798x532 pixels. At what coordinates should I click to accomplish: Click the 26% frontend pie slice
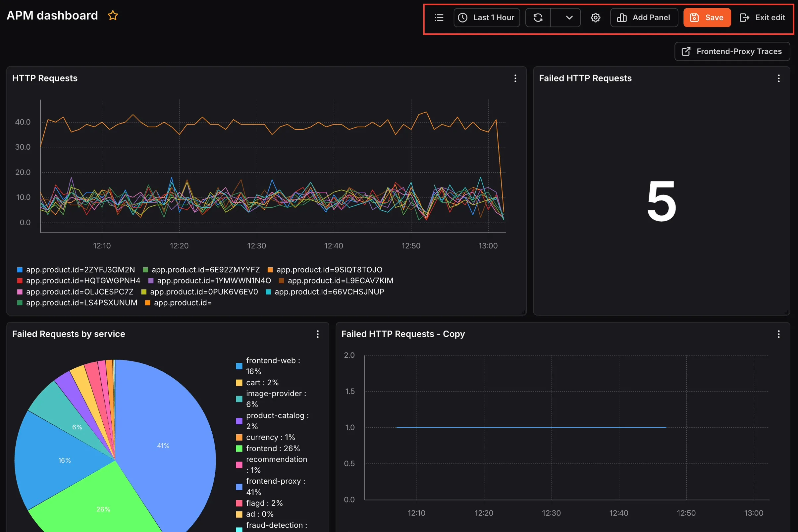(x=103, y=509)
